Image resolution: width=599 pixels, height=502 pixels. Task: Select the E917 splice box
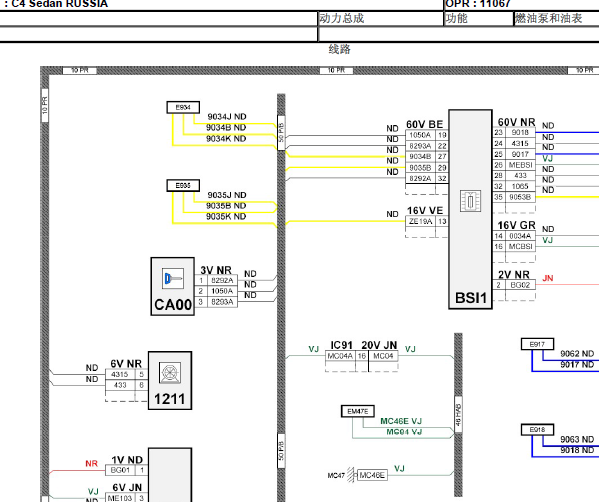click(x=537, y=344)
